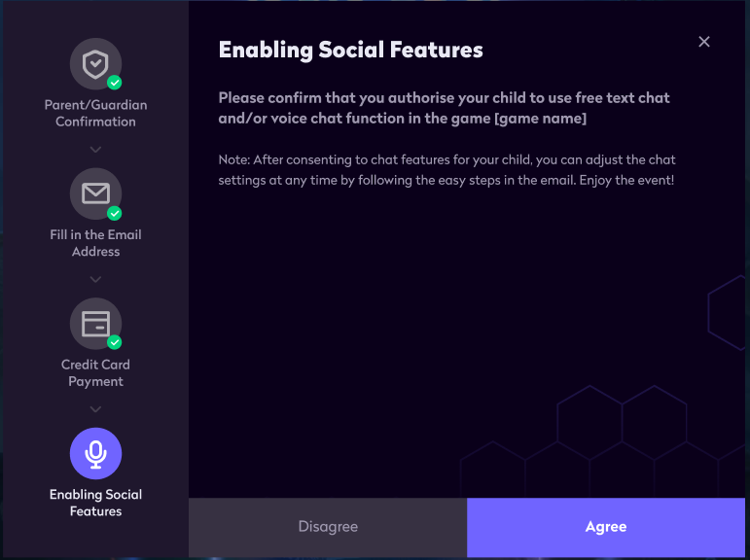Close the dialog with the X icon

point(704,42)
